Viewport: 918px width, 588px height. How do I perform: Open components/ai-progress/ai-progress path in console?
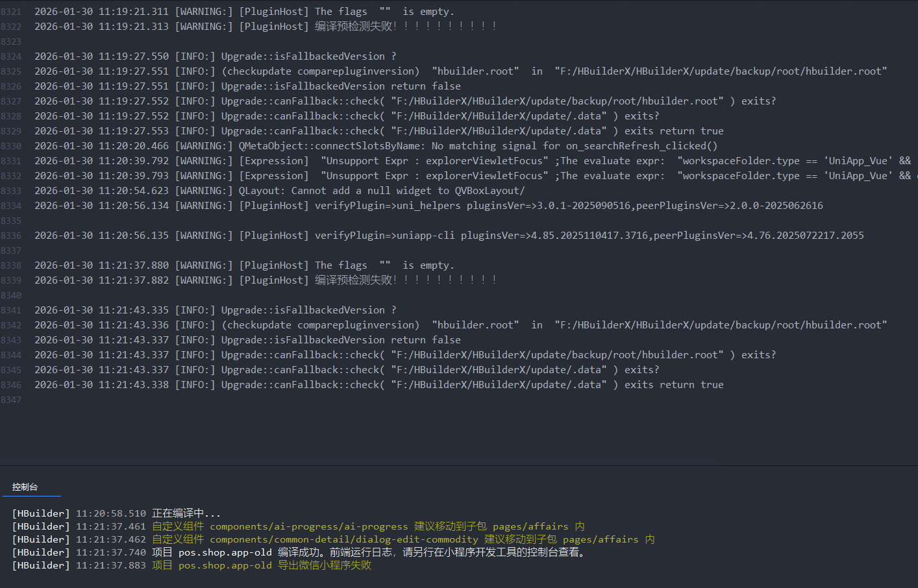(308, 526)
